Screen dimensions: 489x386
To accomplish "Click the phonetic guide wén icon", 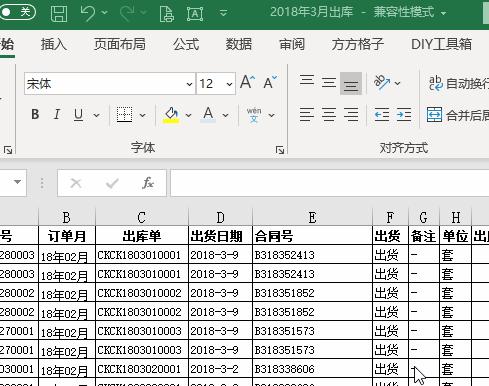I will coord(254,115).
